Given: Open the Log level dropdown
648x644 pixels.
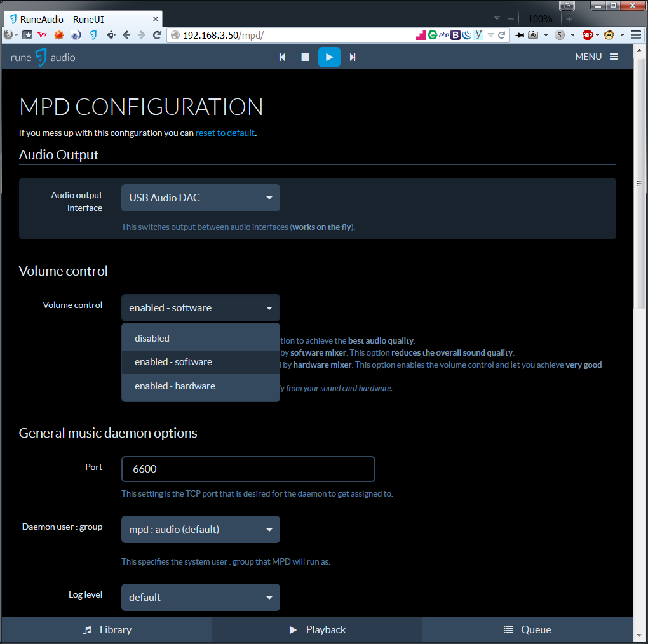Looking at the screenshot, I should (200, 598).
